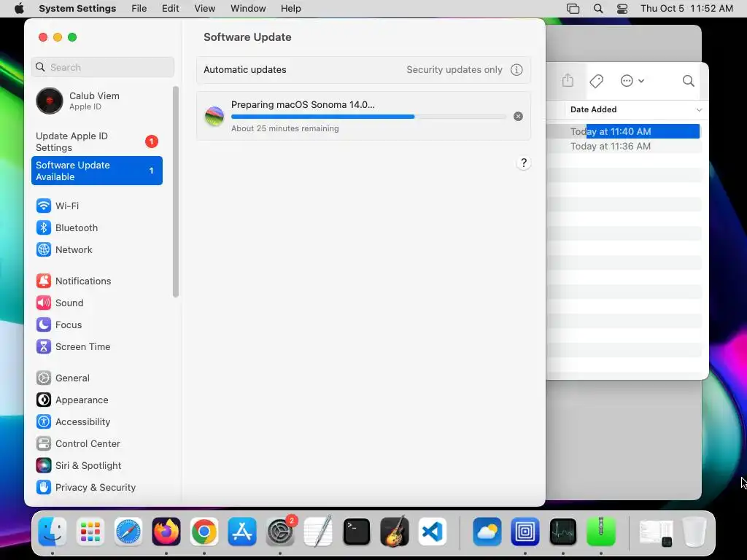Open Spotlight search in menu bar
Viewport: 747px width, 560px height.
[598, 9]
